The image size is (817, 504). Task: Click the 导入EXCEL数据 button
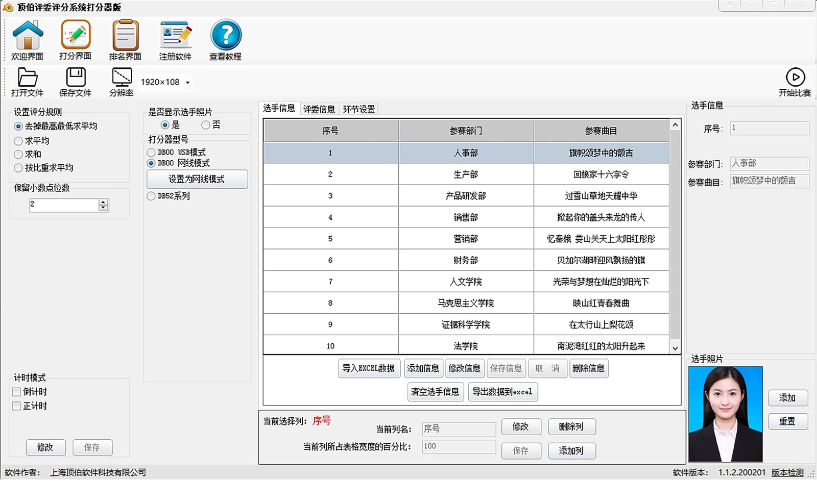[x=368, y=368]
